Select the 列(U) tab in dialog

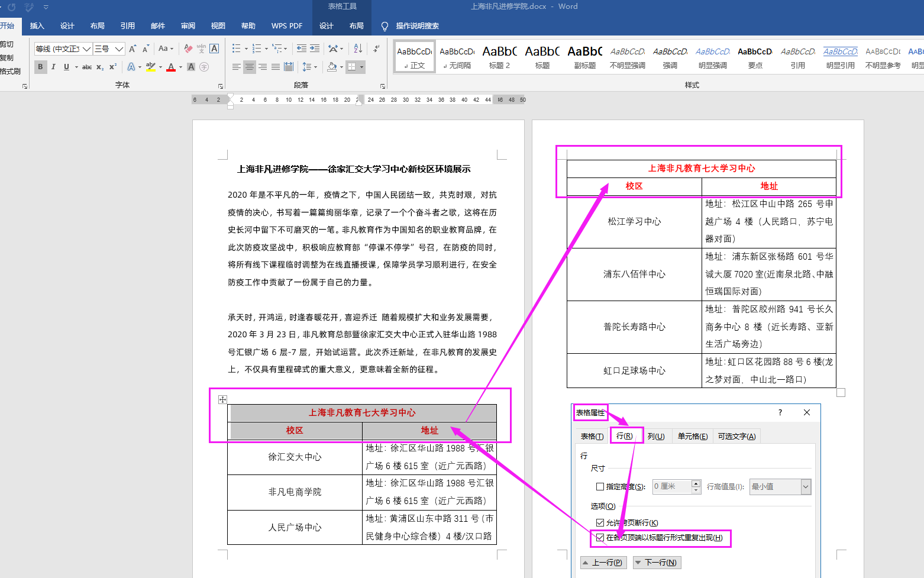pyautogui.click(x=656, y=436)
